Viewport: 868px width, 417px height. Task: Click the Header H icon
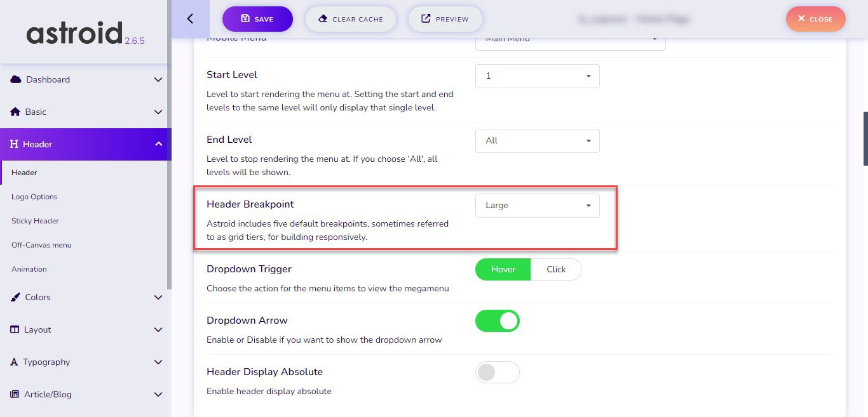(x=14, y=144)
